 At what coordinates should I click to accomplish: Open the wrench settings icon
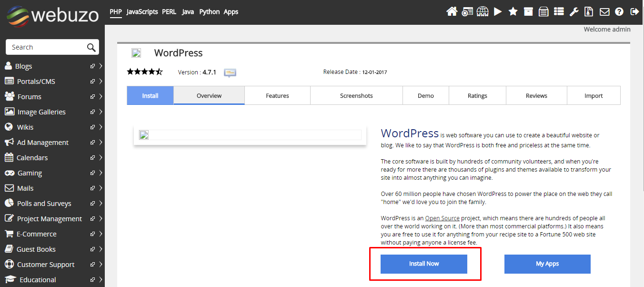click(574, 11)
